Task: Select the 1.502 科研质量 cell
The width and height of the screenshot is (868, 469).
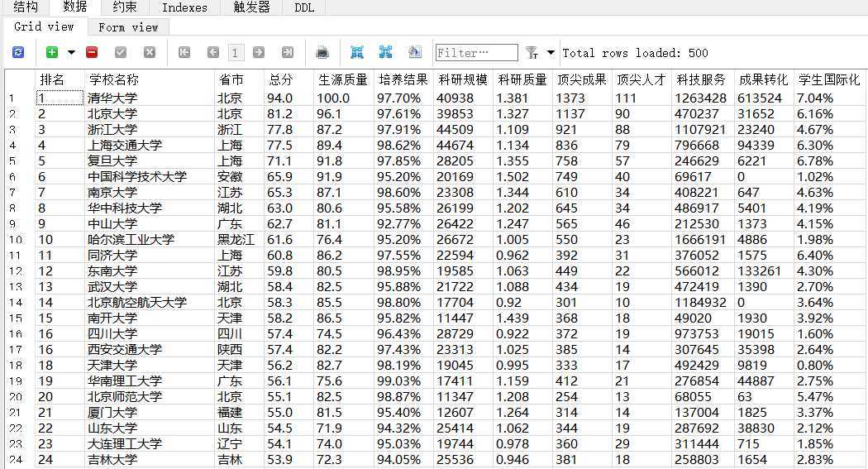Action: [x=523, y=177]
